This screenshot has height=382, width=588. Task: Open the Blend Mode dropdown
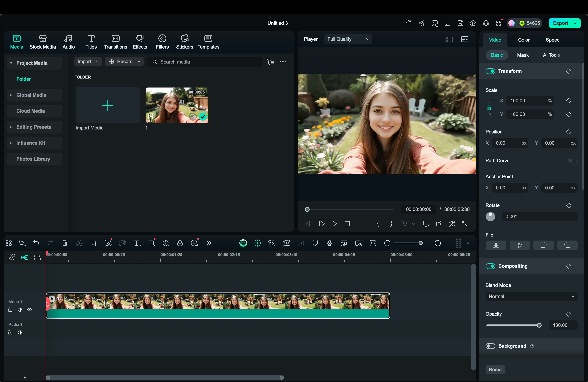pos(531,296)
